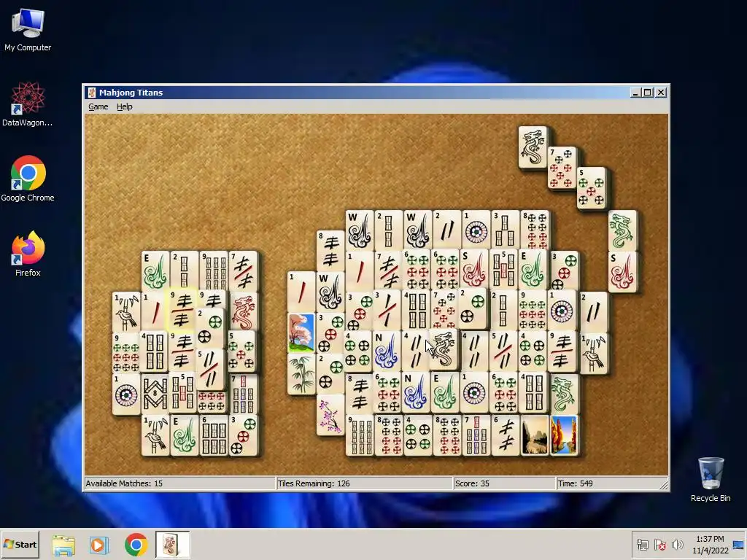The image size is (747, 560).
Task: Click the Recycle Bin icon
Action: point(711,479)
